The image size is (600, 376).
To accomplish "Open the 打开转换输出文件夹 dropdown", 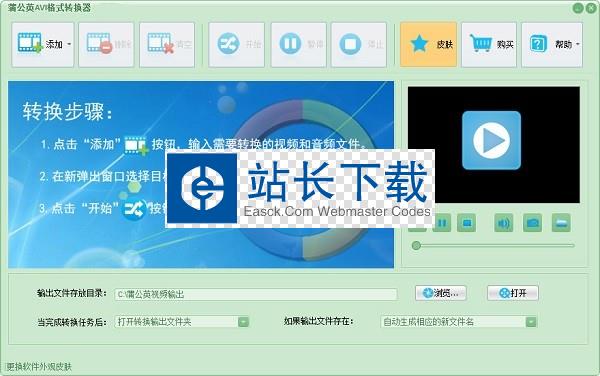I will pyautogui.click(x=182, y=322).
